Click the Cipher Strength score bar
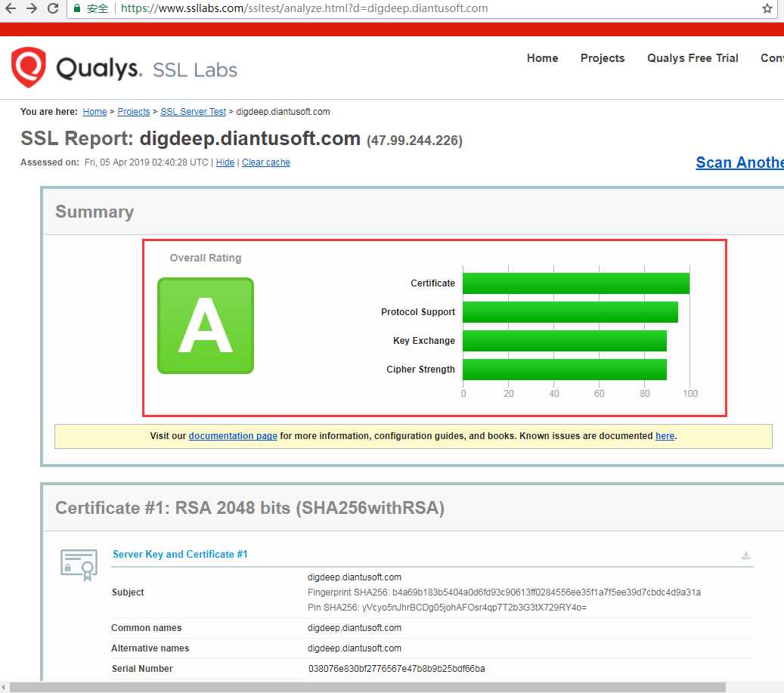Viewport: 784px width, 693px height. tap(565, 370)
